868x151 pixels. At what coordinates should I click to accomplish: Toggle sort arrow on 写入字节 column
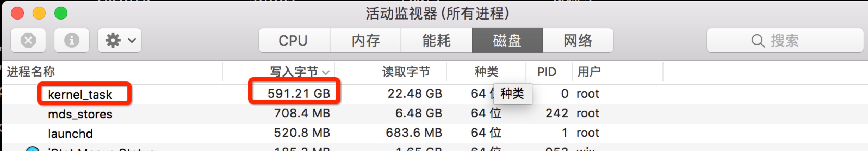[325, 72]
